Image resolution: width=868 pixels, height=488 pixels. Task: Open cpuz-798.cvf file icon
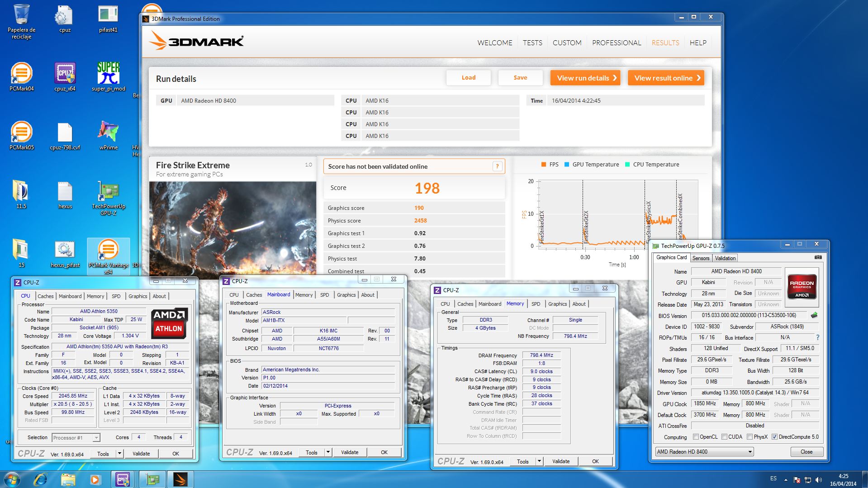tap(65, 136)
